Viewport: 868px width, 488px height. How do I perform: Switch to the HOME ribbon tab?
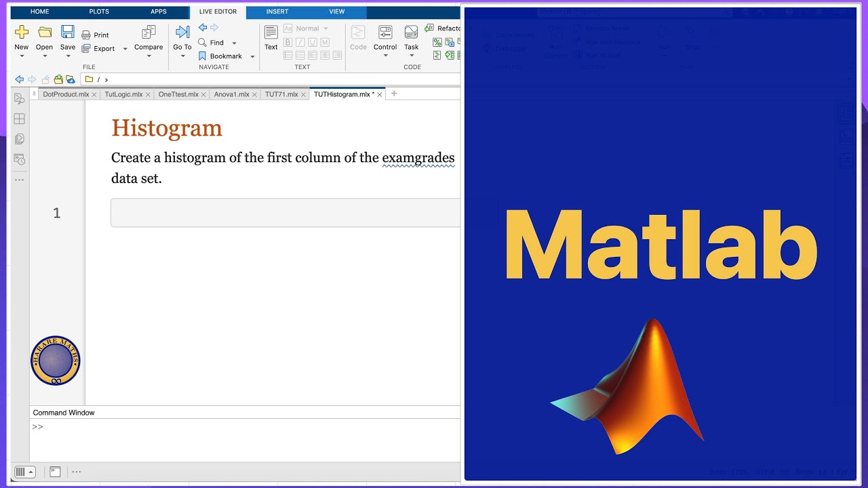[40, 12]
